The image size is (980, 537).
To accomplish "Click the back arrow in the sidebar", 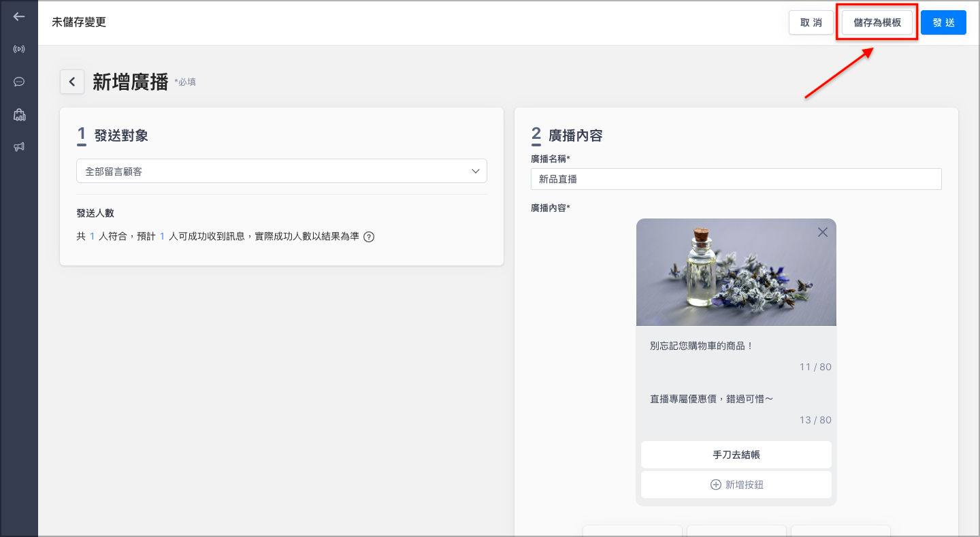I will coord(19,16).
